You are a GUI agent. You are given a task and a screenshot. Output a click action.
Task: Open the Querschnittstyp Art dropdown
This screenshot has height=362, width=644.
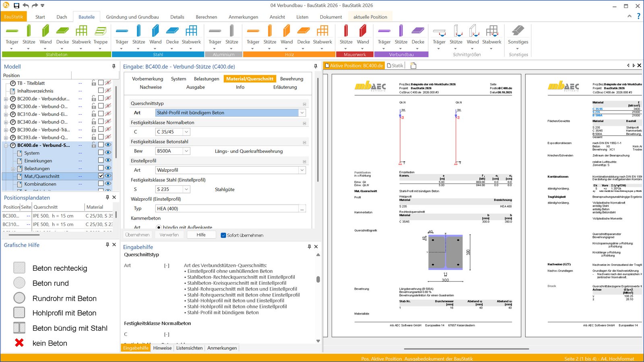pos(302,113)
